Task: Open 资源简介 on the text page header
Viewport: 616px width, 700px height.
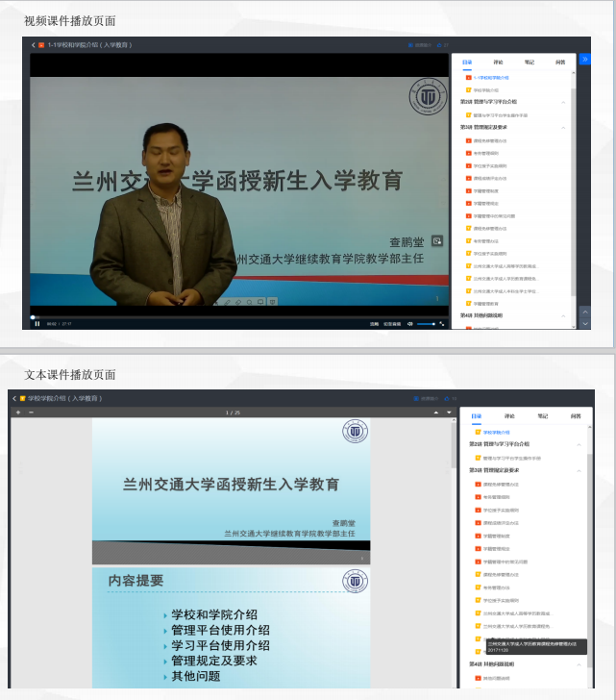Action: click(426, 398)
